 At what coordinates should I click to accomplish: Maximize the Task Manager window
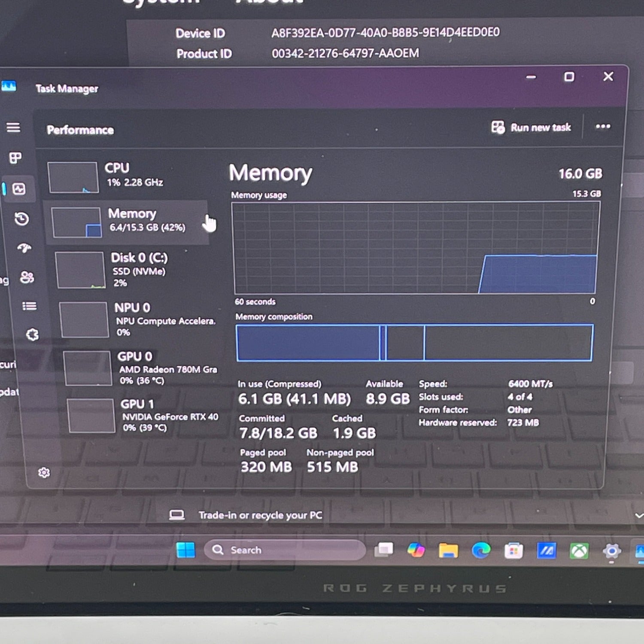(569, 77)
